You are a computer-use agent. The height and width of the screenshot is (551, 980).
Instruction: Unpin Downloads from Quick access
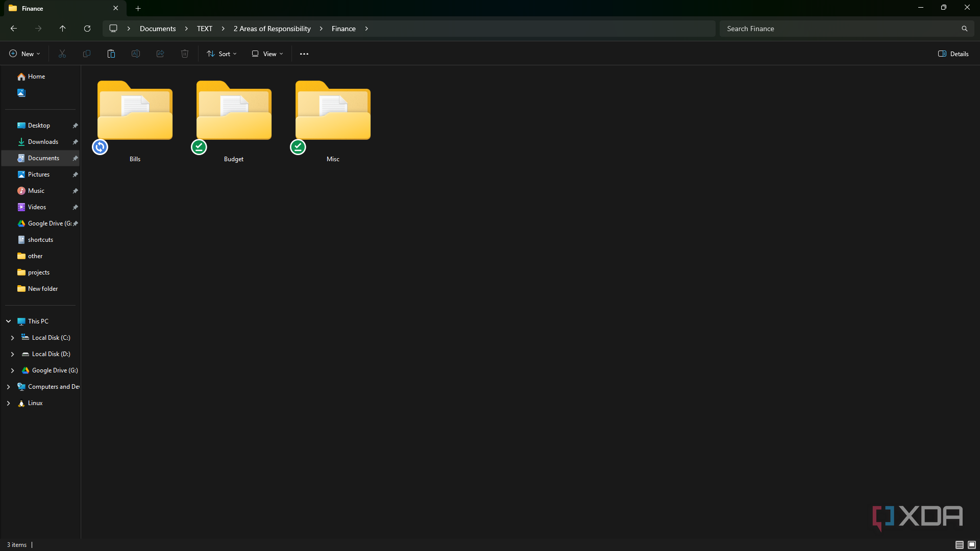(75, 142)
